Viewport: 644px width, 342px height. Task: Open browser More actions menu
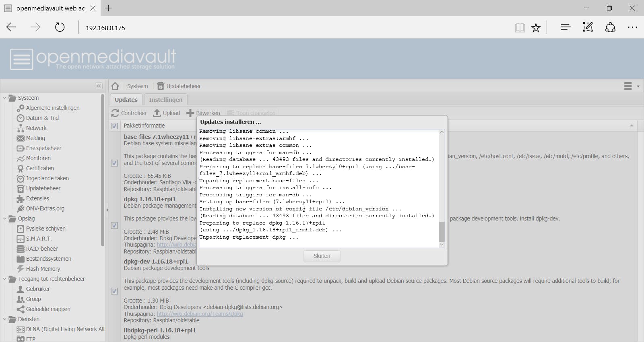click(x=632, y=27)
